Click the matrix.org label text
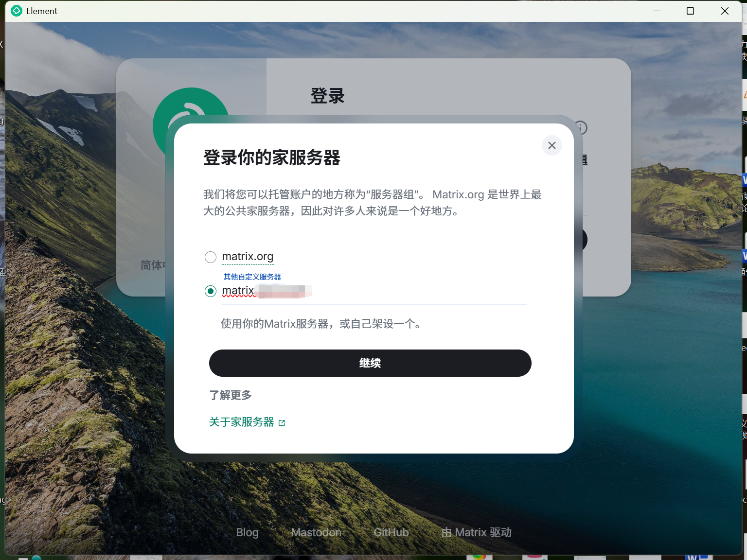This screenshot has height=560, width=747. pos(248,256)
